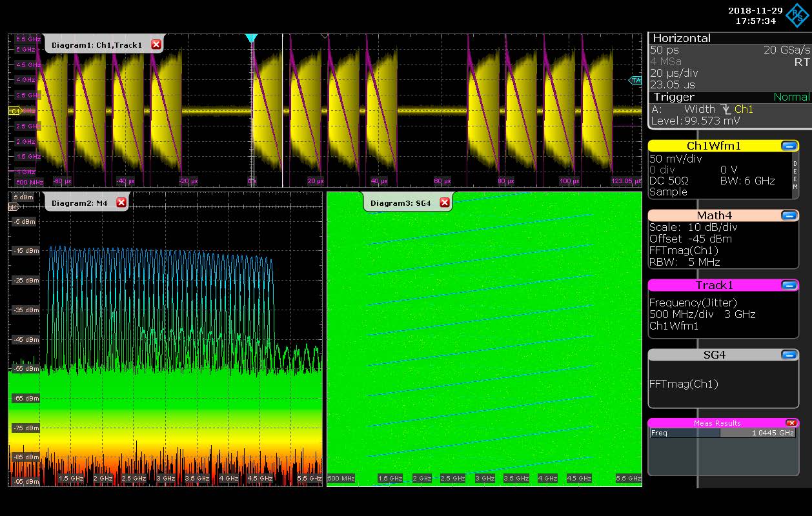
Task: Click the Ch1Wfm1 yellow title bar
Action: tap(713, 146)
